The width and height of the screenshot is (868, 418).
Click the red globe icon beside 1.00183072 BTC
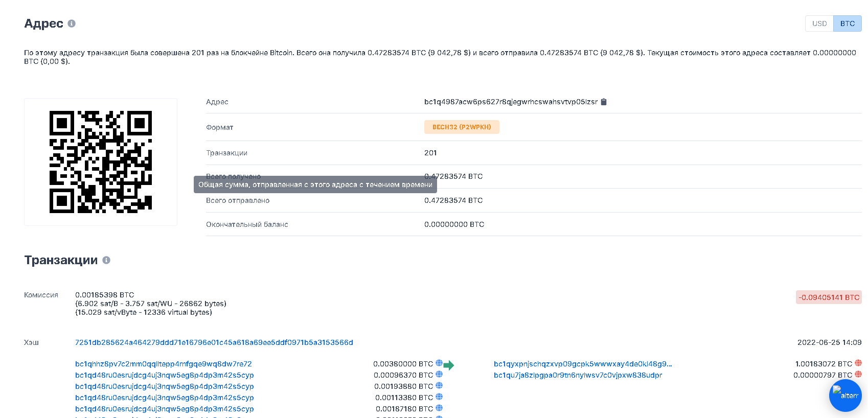858,363
